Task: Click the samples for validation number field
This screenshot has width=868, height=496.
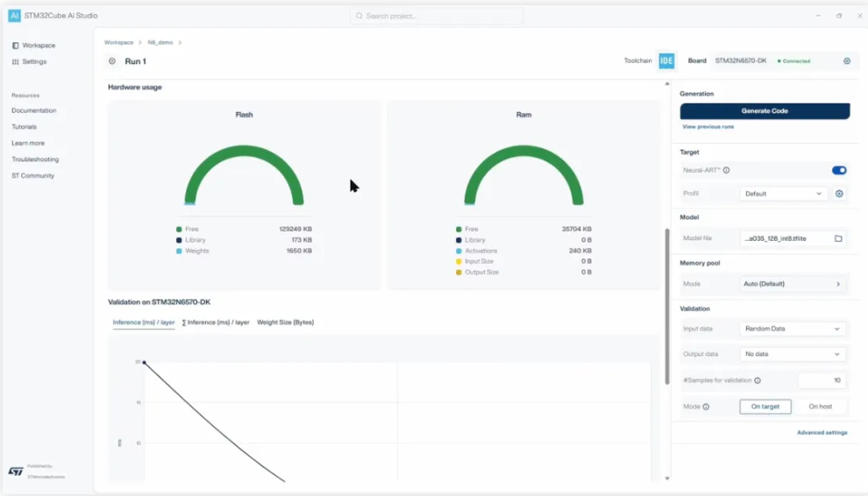Action: (822, 380)
